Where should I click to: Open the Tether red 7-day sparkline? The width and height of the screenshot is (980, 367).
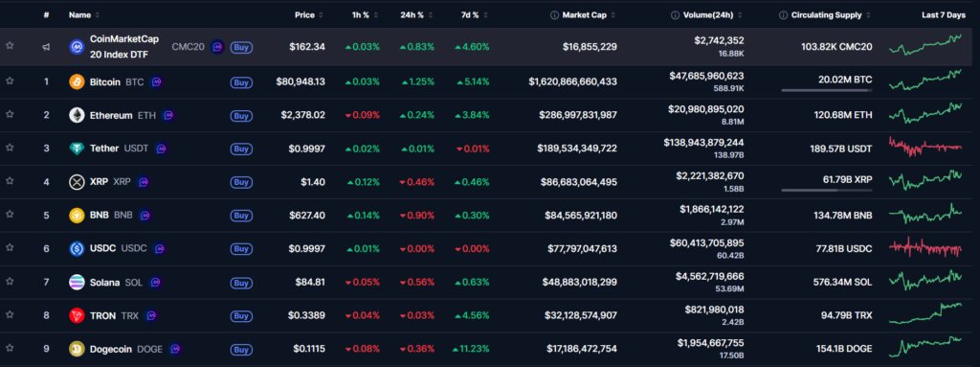pos(925,148)
